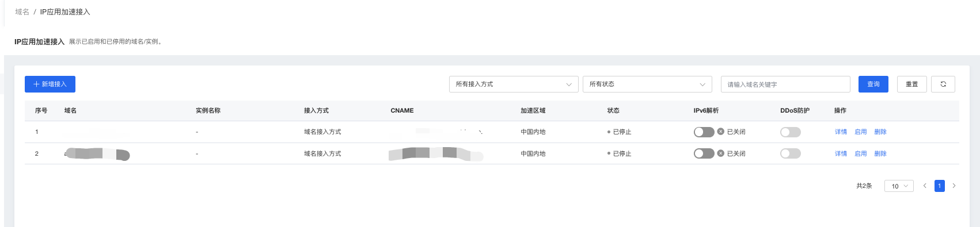Click the refresh icon button
980x227 pixels.
pyautogui.click(x=943, y=84)
